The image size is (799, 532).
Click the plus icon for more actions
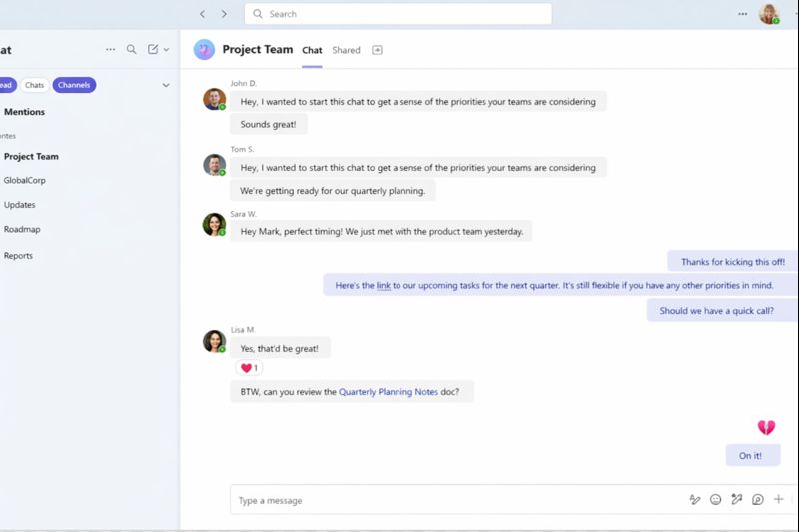pyautogui.click(x=778, y=500)
